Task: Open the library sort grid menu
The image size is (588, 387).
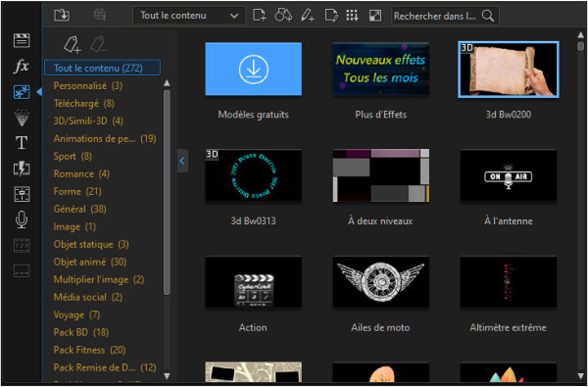Action: [352, 16]
